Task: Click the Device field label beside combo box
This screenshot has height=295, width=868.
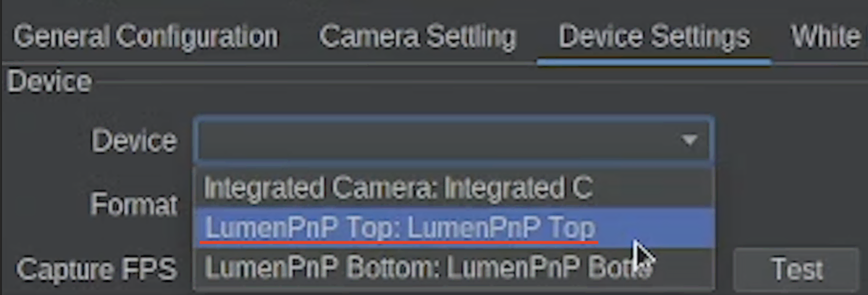Action: pos(134,141)
